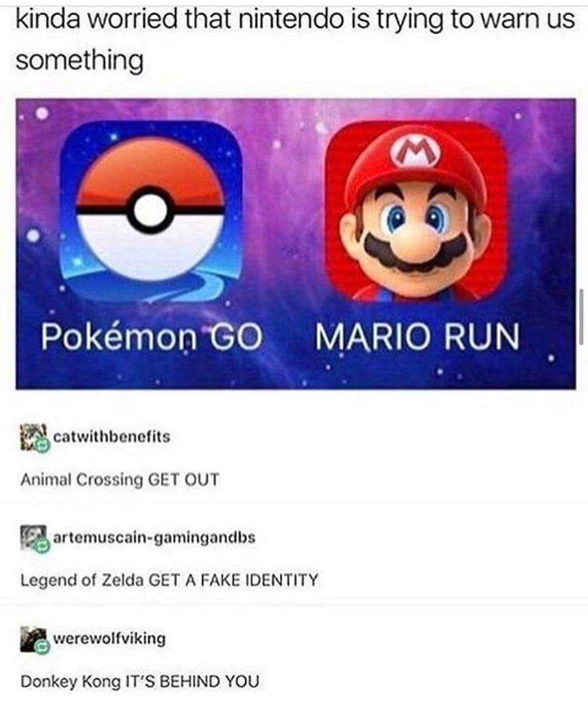Click the green reblog badge on catwithbenefits avatar
The width and height of the screenshot is (588, 706).
pyautogui.click(x=42, y=446)
